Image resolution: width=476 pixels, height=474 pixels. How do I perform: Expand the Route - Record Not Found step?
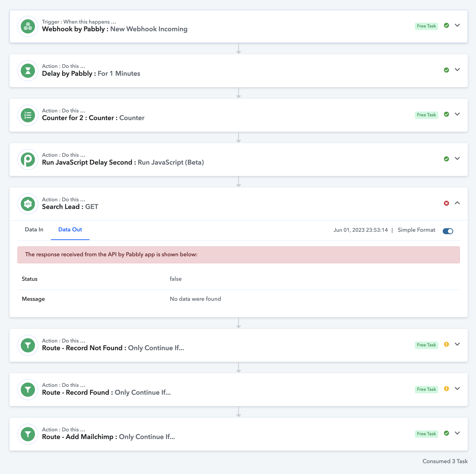click(x=457, y=344)
